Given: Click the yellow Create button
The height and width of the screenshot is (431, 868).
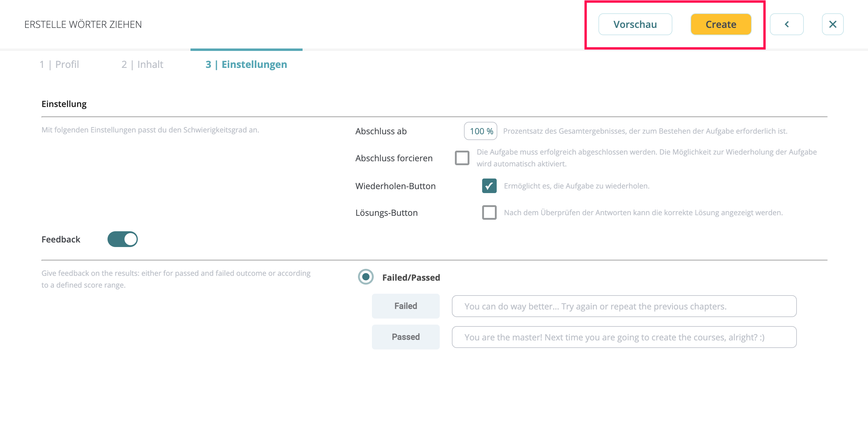Looking at the screenshot, I should coord(721,24).
